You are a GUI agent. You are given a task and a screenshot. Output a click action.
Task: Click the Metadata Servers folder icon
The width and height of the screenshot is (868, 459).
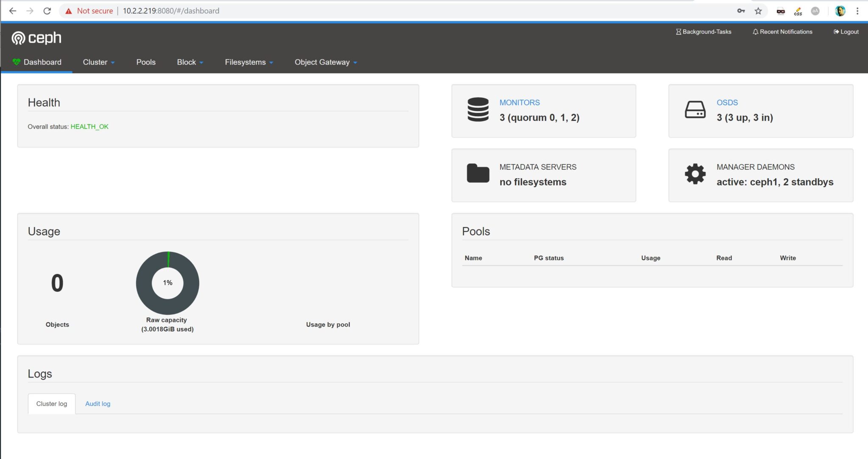click(x=478, y=174)
